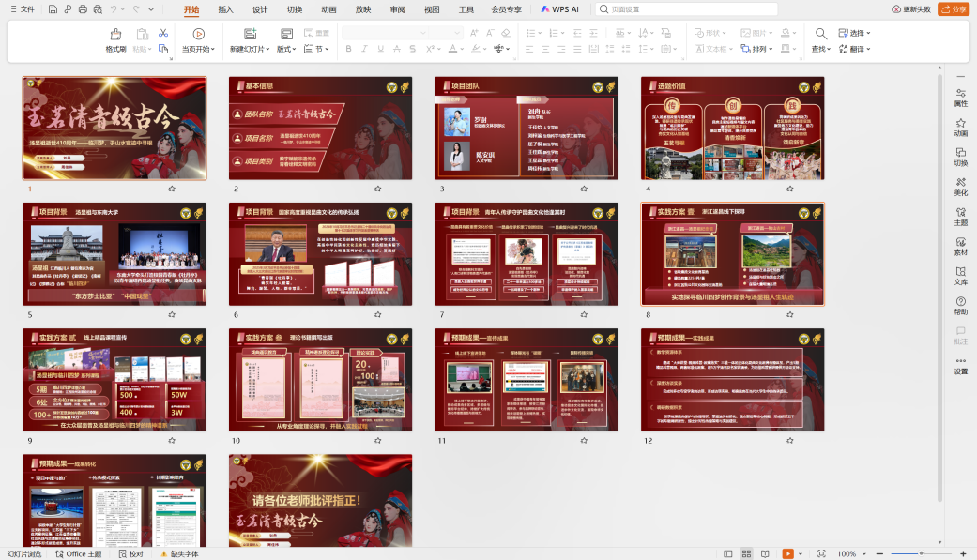The image size is (977, 560).
Task: Click the orange 分享 share button
Action: (953, 9)
